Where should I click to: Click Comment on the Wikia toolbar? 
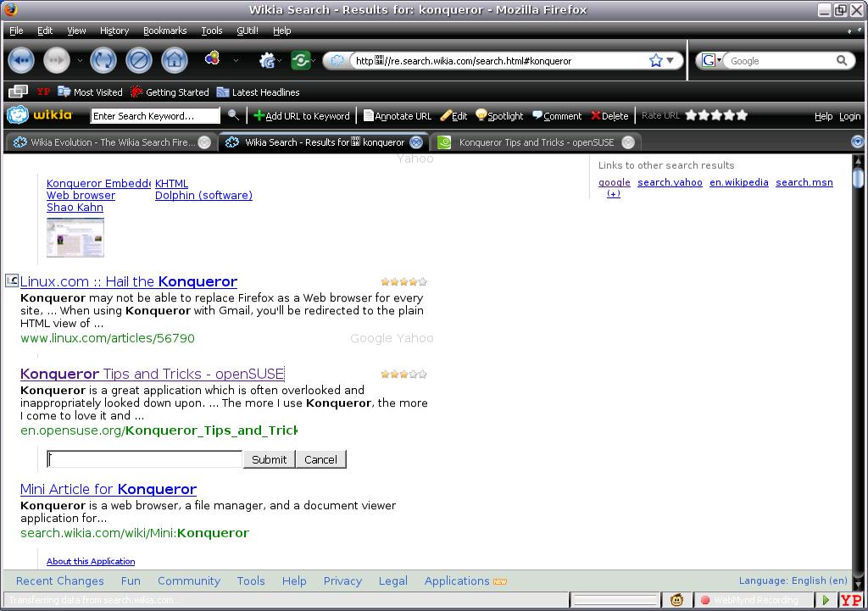tap(557, 115)
